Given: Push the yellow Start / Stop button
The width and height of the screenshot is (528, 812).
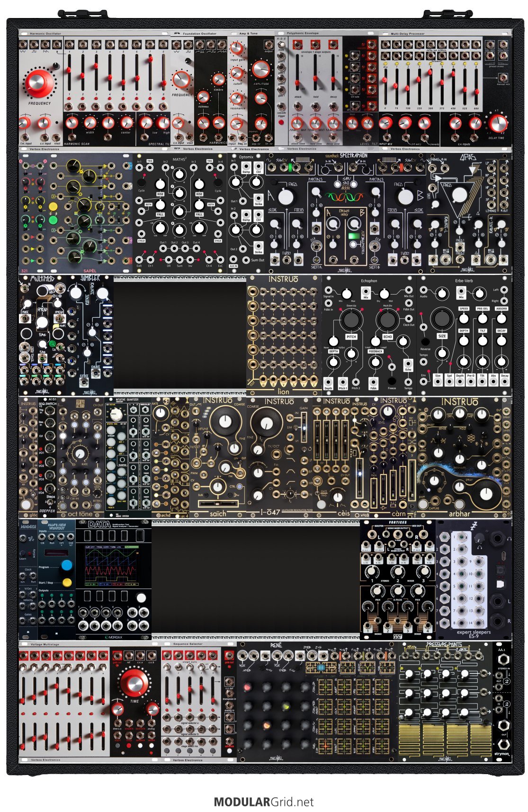Looking at the screenshot, I should click(67, 582).
